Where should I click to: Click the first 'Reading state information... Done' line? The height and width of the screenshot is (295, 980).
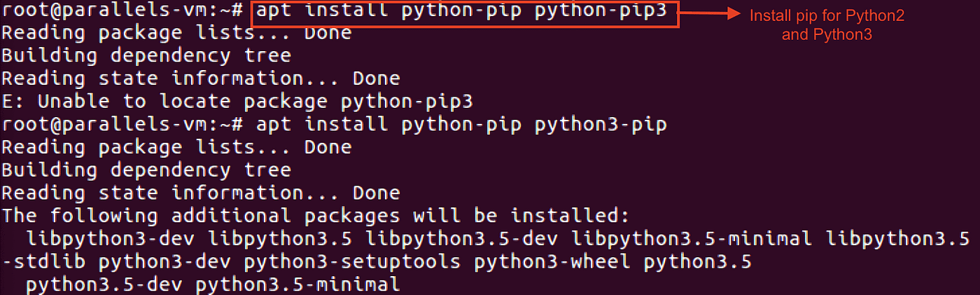tap(200, 78)
